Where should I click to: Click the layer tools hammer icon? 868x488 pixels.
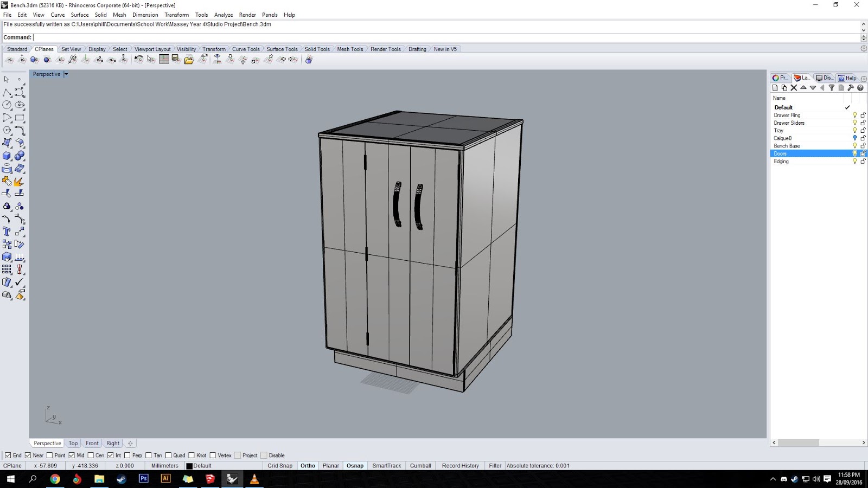850,88
